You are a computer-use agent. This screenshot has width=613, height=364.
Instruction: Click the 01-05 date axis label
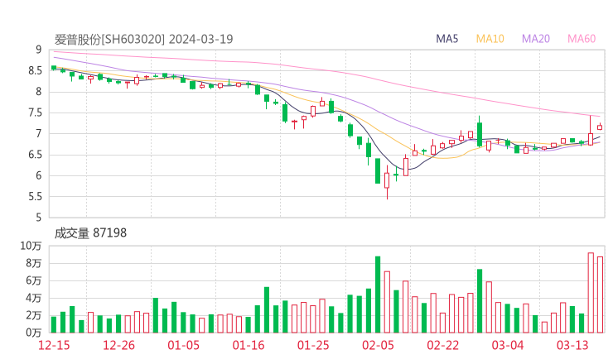point(183,345)
